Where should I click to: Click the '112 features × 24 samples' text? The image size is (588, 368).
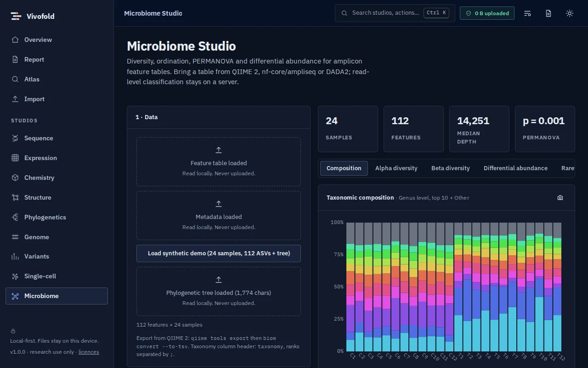(x=170, y=325)
